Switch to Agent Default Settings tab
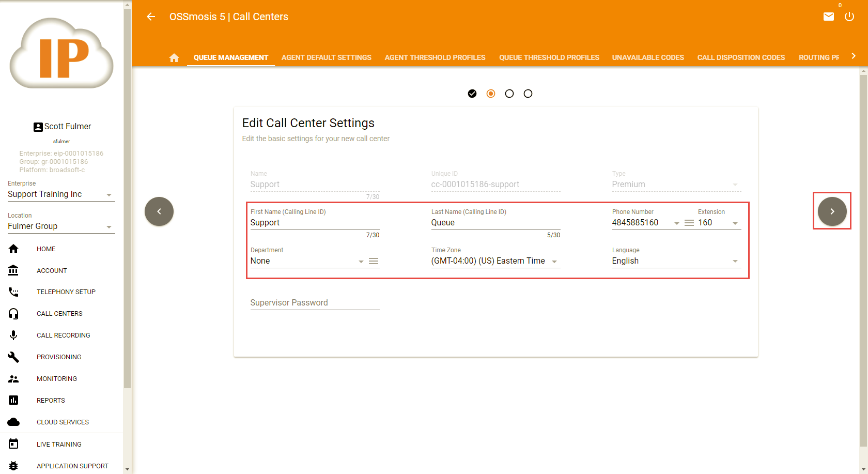Image resolution: width=868 pixels, height=474 pixels. coord(326,57)
